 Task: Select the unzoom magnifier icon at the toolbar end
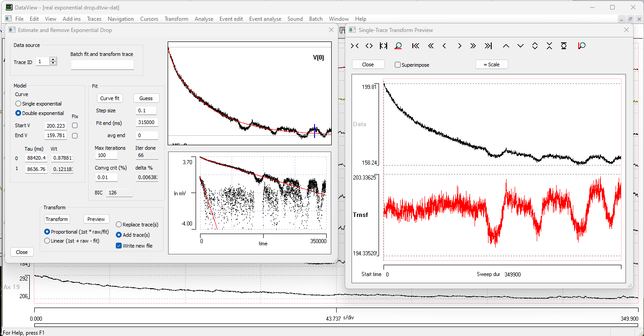click(x=581, y=46)
